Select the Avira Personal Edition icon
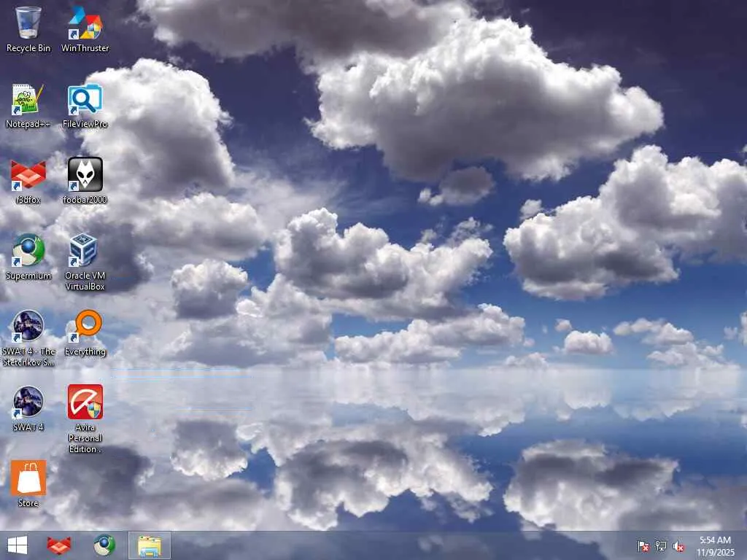Image resolution: width=747 pixels, height=560 pixels. [85, 419]
